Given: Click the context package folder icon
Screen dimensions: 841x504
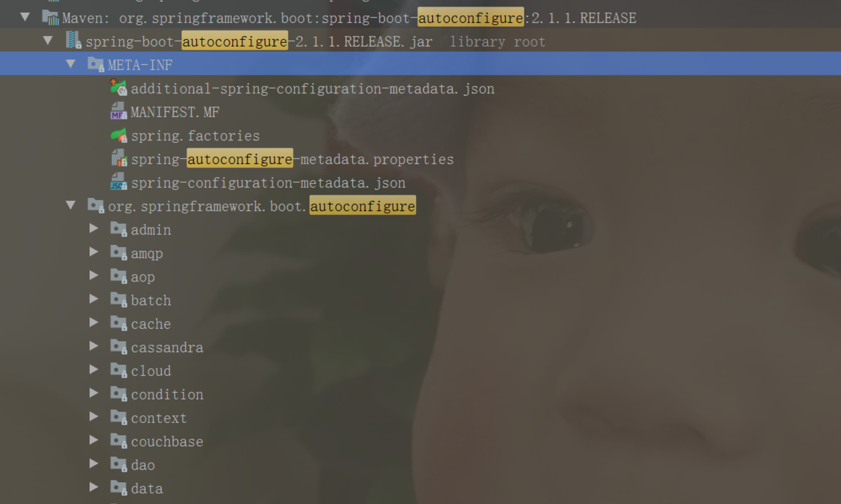Looking at the screenshot, I should pyautogui.click(x=119, y=418).
